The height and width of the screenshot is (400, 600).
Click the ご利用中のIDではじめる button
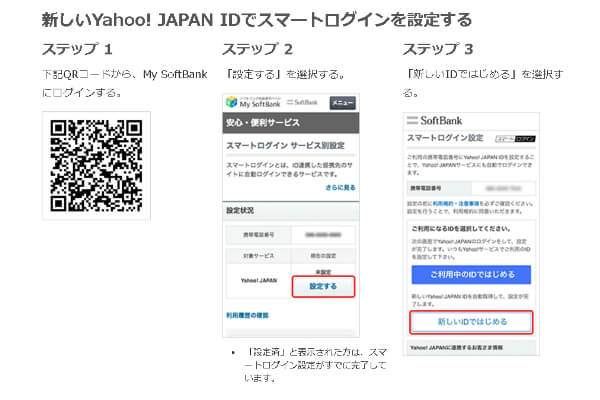click(x=471, y=274)
